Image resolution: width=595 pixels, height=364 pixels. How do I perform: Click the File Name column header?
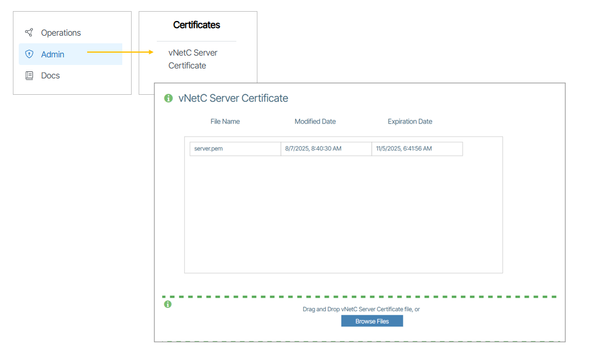click(x=225, y=122)
